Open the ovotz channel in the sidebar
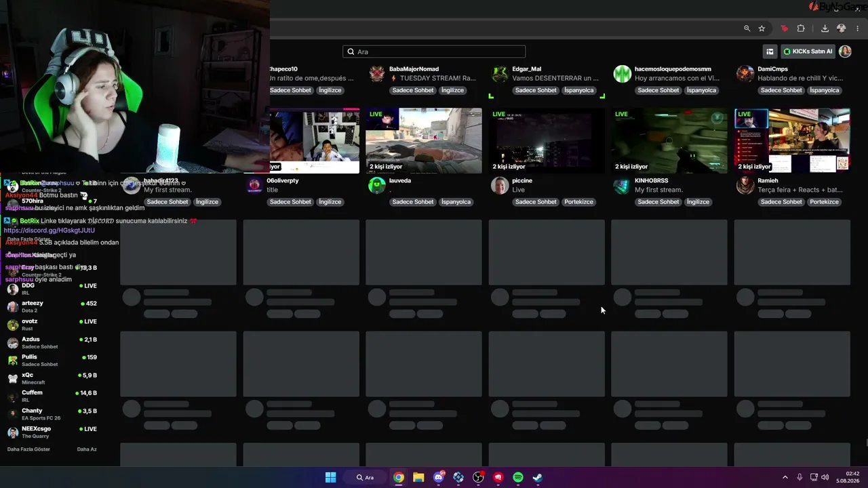 tap(52, 325)
